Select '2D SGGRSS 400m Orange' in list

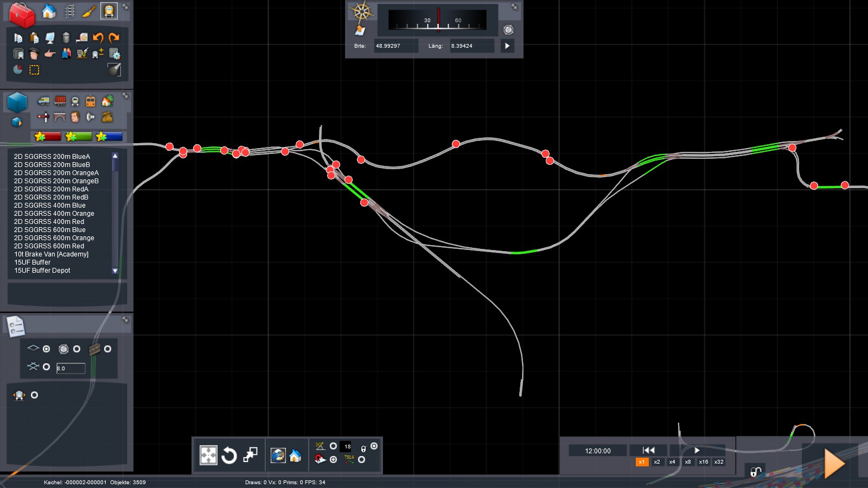click(54, 214)
